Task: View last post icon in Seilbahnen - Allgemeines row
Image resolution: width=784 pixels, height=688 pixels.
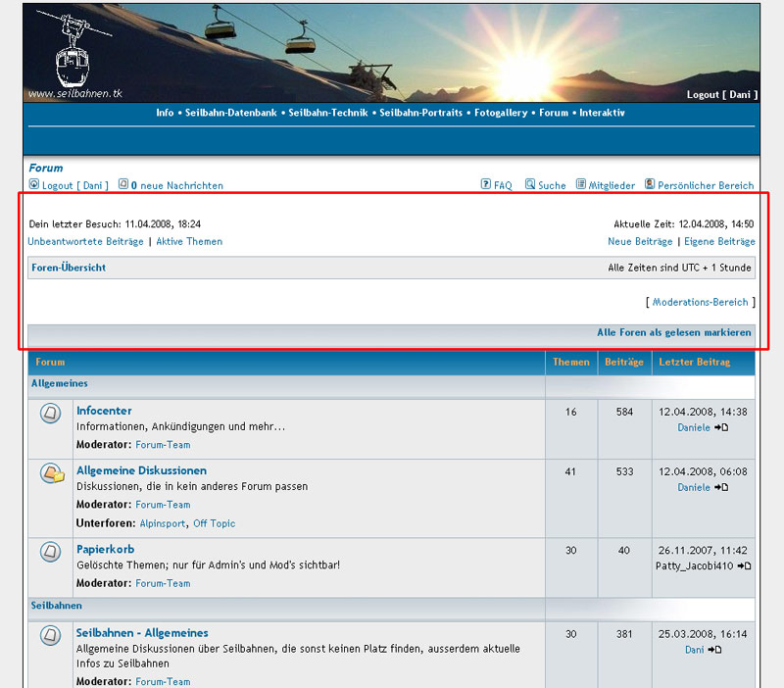Action: [714, 650]
